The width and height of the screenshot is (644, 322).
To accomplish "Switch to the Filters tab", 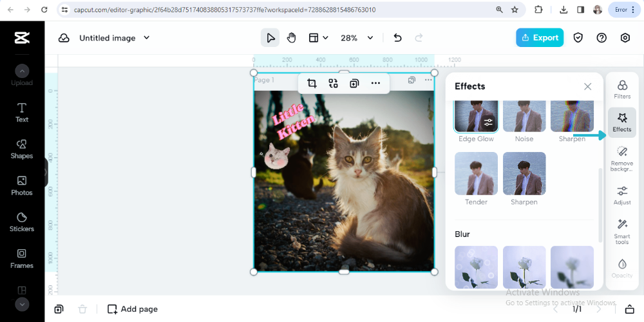I will (622, 89).
